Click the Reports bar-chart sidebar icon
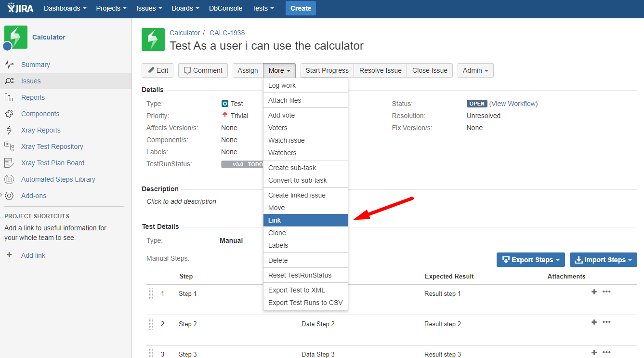The width and height of the screenshot is (644, 358). 9,97
